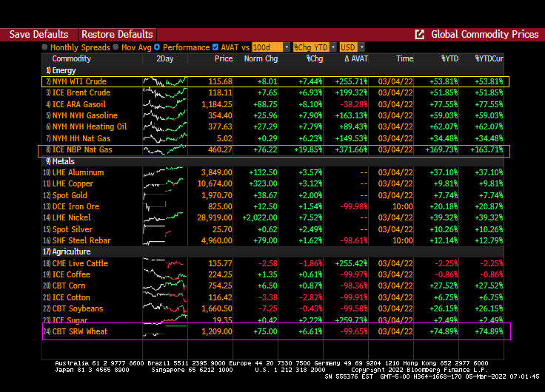This screenshot has width=545, height=392.
Task: Choose the Performance radio option
Action: point(158,47)
